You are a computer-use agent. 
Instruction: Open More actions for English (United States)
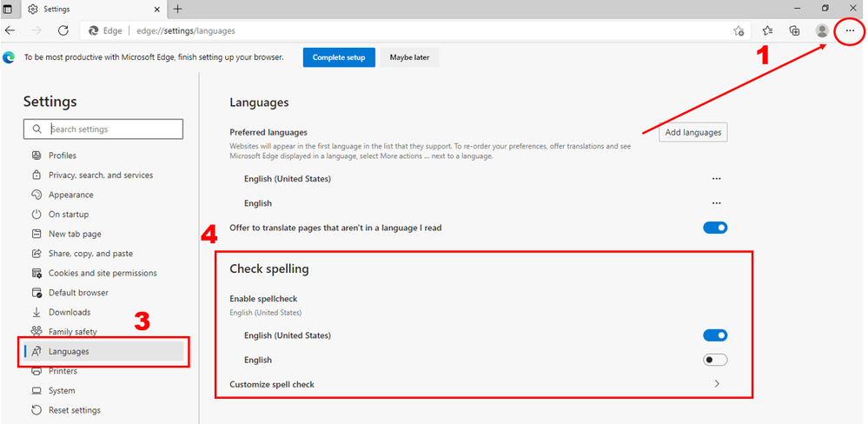click(716, 179)
